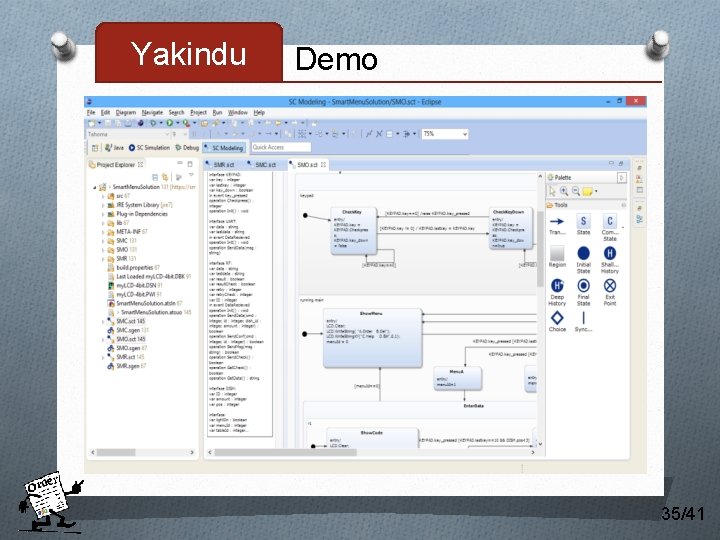Close the SMO.sct editor tab
Viewport: 720px width, 540px height.
(323, 164)
